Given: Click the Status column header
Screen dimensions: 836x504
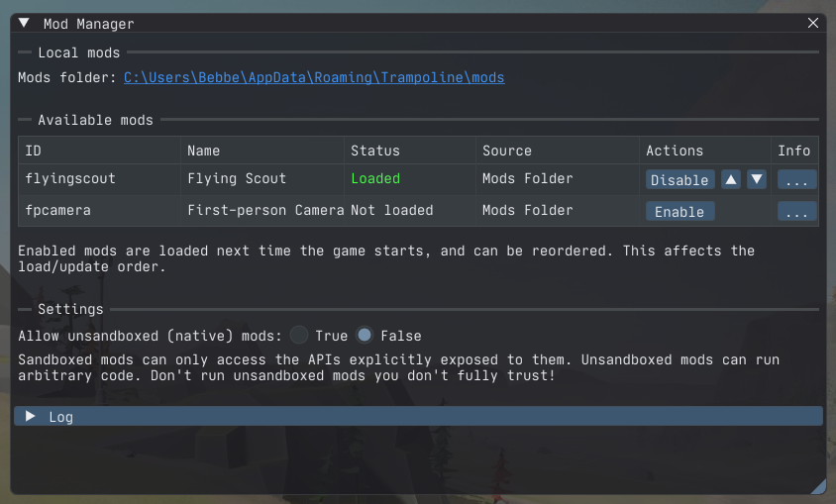Looking at the screenshot, I should 375,151.
